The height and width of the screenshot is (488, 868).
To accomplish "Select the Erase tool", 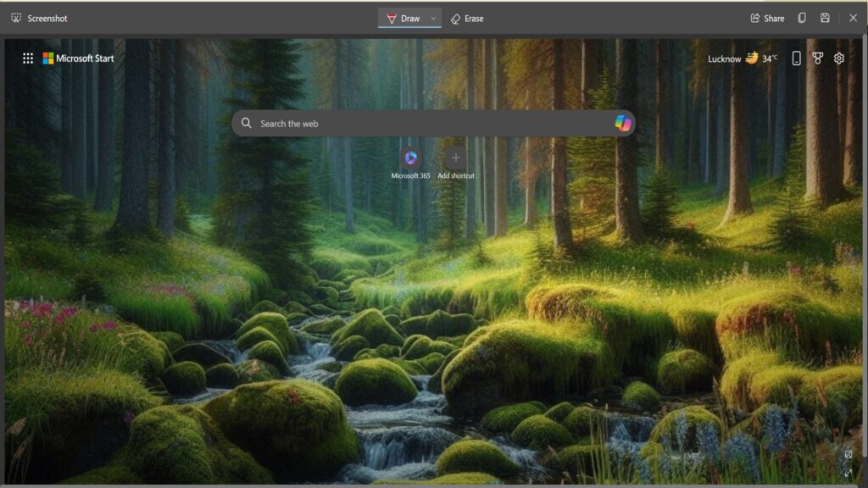I will click(465, 17).
